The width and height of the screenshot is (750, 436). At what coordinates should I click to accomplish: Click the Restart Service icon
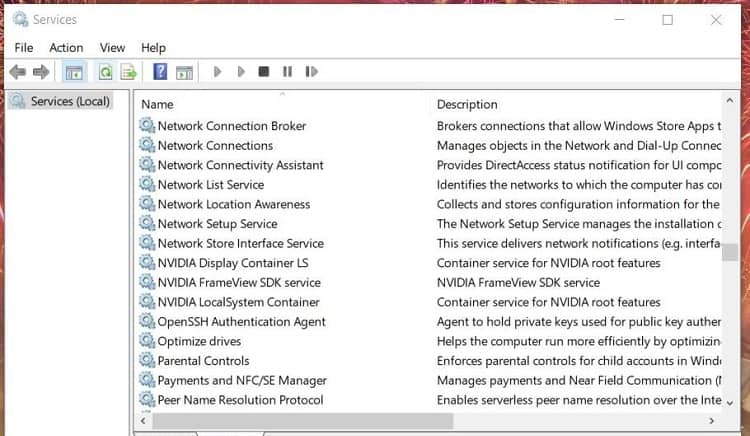[x=311, y=72]
